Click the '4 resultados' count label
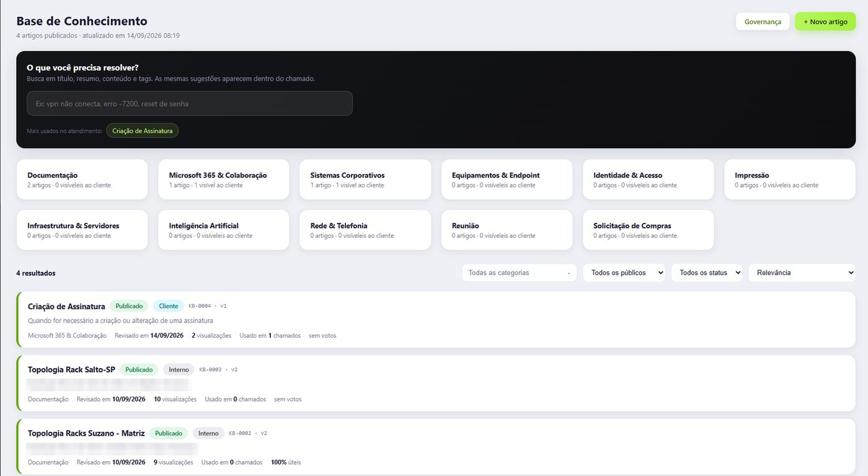This screenshot has height=476, width=868. coord(36,273)
